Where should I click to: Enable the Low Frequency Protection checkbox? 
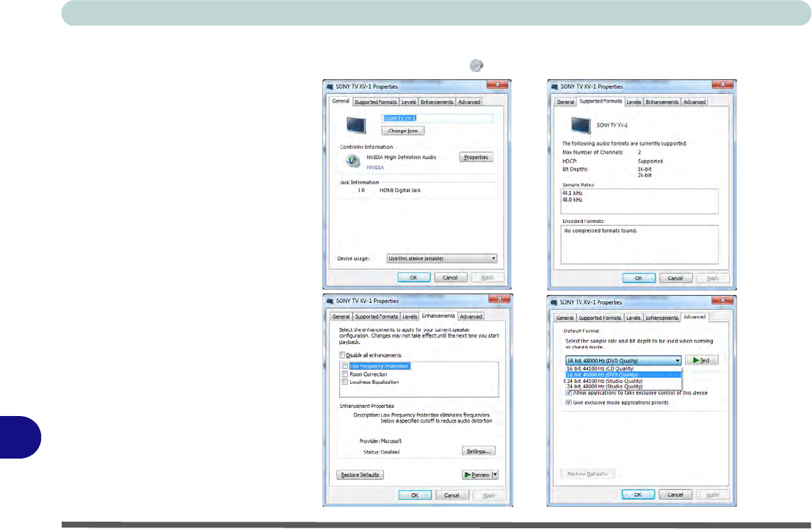click(x=344, y=365)
